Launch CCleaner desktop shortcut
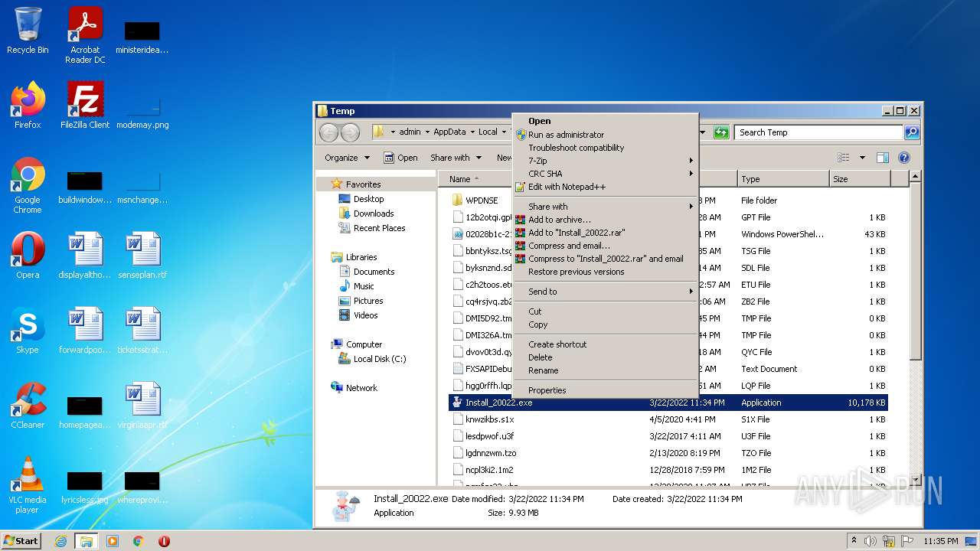 point(28,406)
